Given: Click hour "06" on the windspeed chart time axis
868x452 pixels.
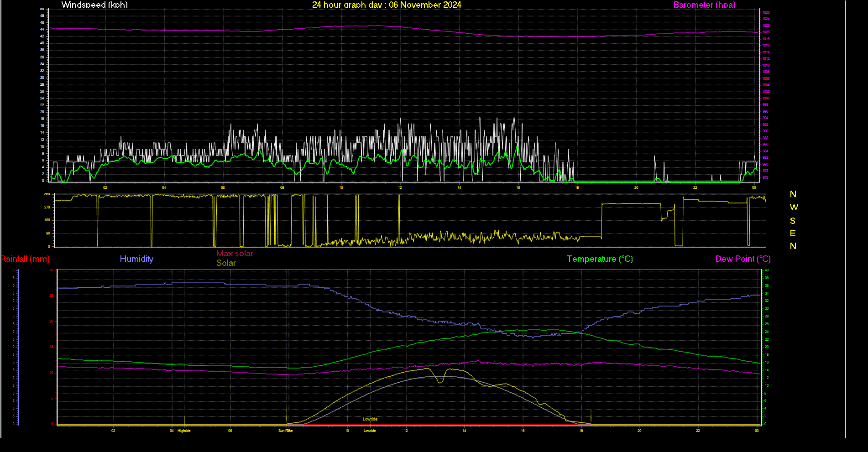Looking at the screenshot, I should click(x=223, y=187).
